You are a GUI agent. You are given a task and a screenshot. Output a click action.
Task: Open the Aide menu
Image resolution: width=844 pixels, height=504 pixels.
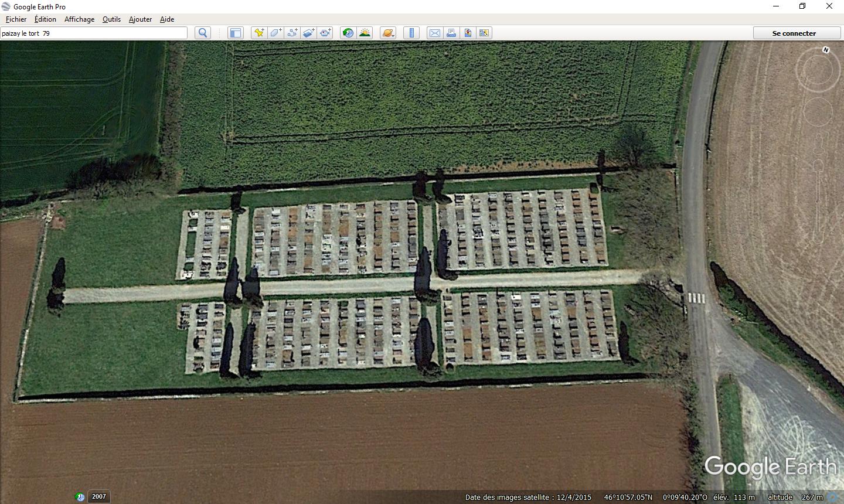pos(167,19)
